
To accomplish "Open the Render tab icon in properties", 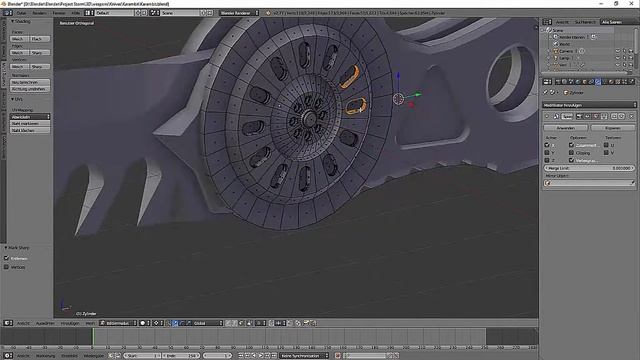I will pyautogui.click(x=558, y=82).
